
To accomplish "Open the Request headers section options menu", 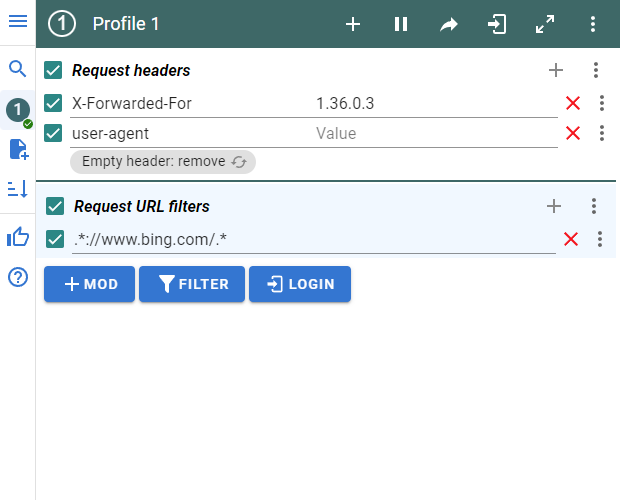I will point(596,70).
